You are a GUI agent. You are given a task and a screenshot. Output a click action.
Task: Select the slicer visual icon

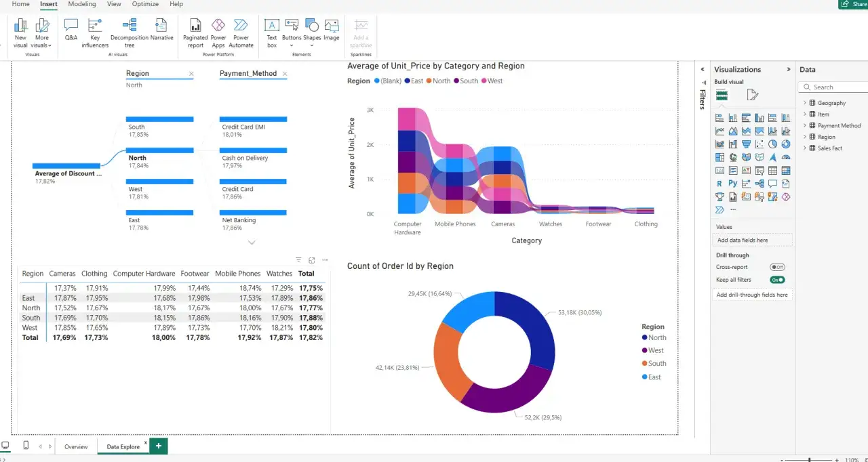point(759,170)
